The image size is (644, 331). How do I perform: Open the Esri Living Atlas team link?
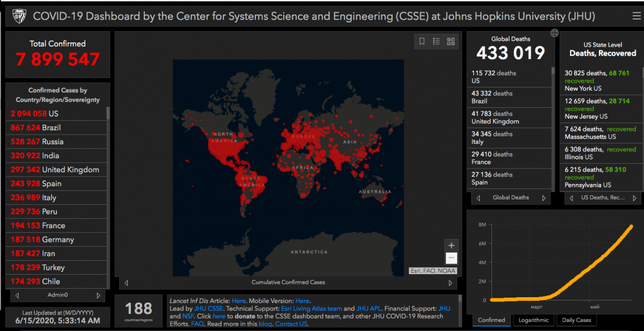(x=311, y=308)
